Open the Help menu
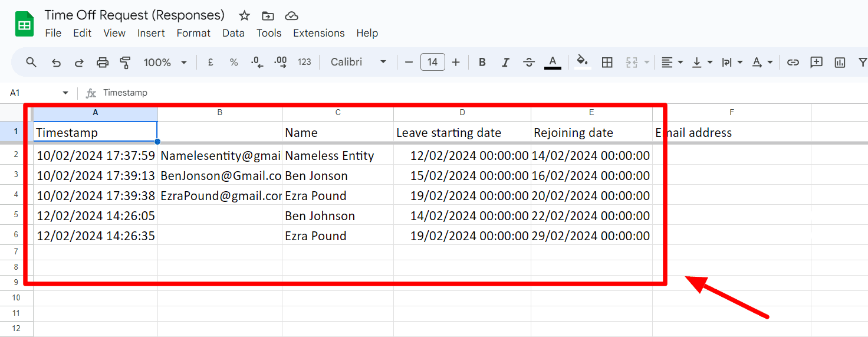This screenshot has height=337, width=868. (x=367, y=33)
